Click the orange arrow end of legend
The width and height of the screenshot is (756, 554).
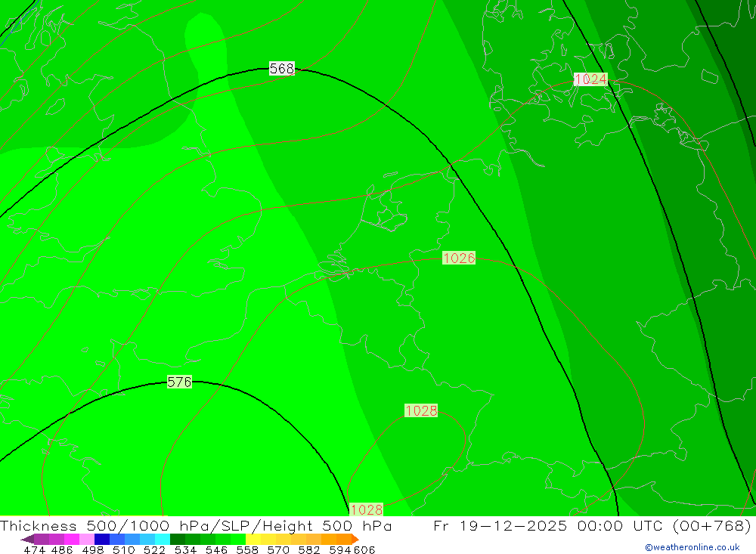pyautogui.click(x=355, y=539)
